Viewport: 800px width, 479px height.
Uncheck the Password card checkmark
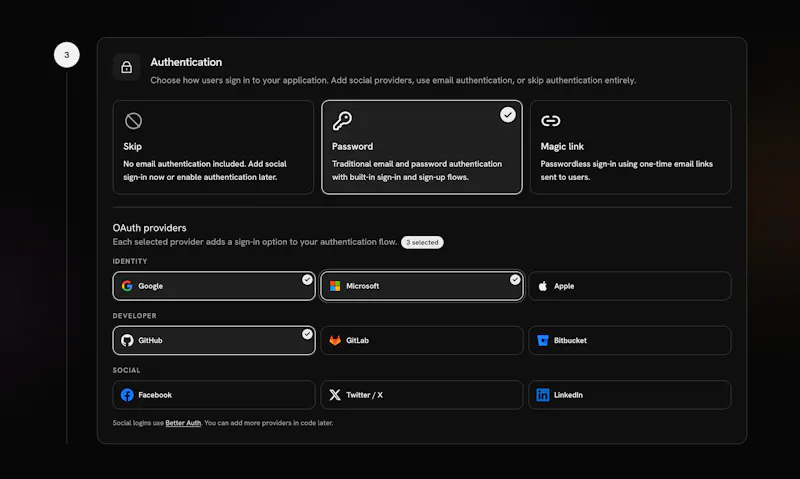coord(507,115)
